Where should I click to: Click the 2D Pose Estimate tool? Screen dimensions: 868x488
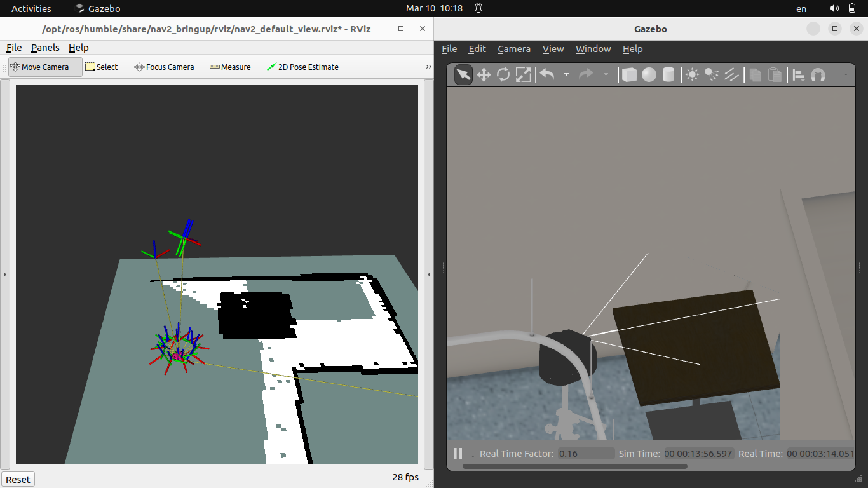[302, 67]
